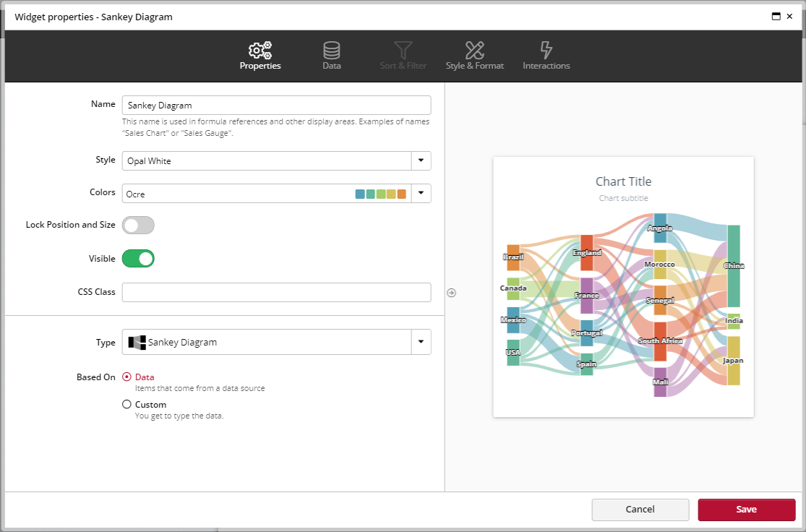Collapse the preview panel with the arrow icon
The image size is (806, 532).
(x=451, y=292)
